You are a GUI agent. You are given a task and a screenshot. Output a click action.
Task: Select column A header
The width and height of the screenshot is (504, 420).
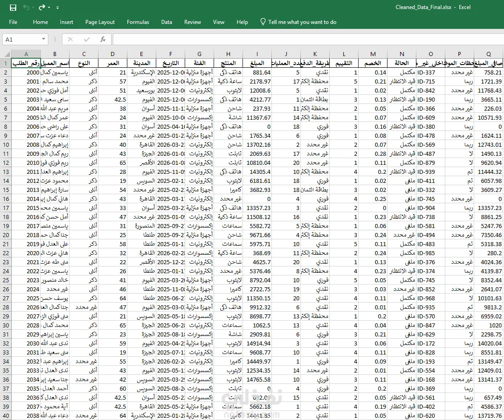point(26,54)
